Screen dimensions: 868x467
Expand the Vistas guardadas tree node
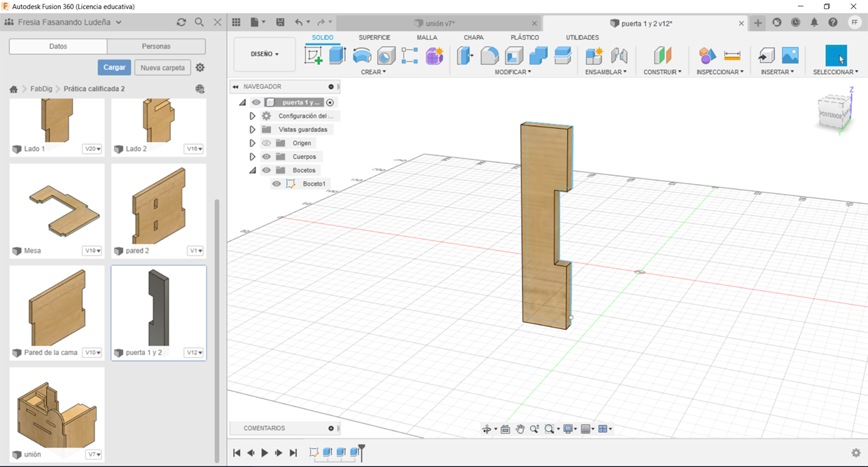[x=253, y=130]
